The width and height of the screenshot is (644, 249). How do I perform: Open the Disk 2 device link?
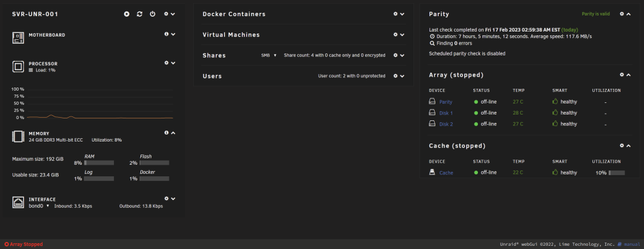click(446, 124)
